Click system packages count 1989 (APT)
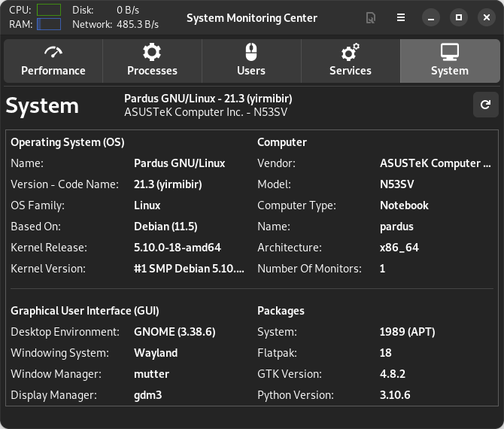The height and width of the screenshot is (429, 504). (407, 332)
